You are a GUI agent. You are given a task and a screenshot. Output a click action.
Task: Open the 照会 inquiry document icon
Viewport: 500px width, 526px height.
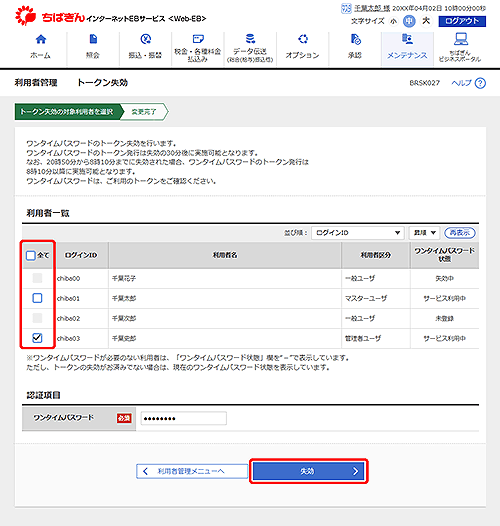coord(93,39)
